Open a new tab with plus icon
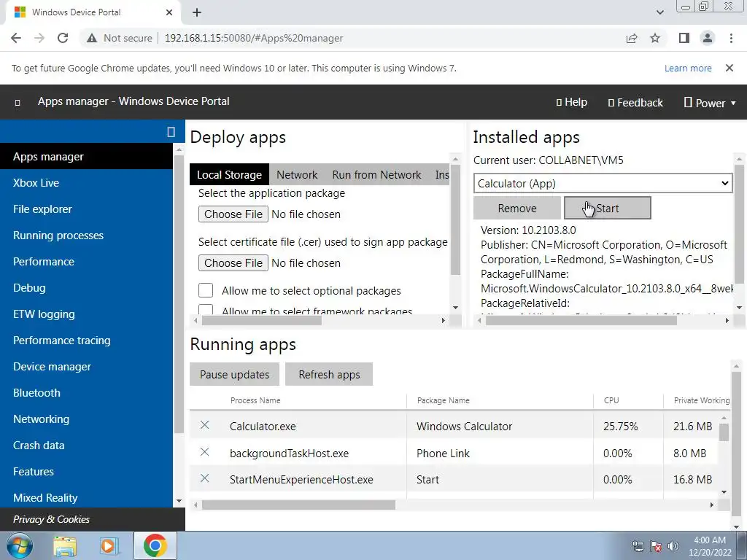This screenshot has height=560, width=747. (197, 12)
